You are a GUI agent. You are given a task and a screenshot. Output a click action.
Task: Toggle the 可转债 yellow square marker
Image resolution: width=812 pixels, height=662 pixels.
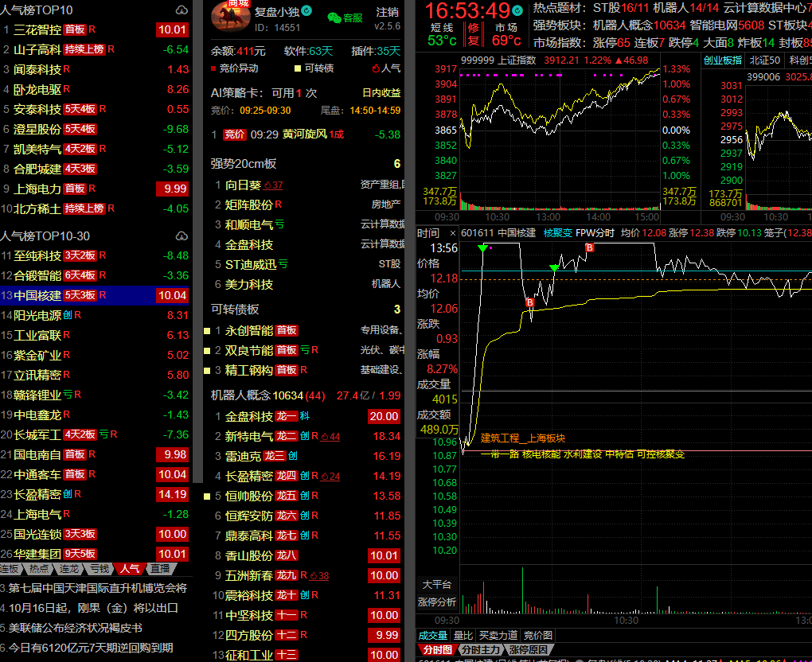click(298, 68)
